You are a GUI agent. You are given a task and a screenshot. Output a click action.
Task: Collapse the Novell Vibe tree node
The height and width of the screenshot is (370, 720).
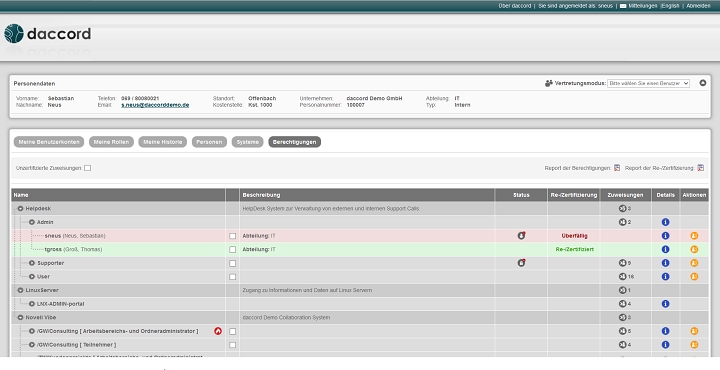(20, 318)
